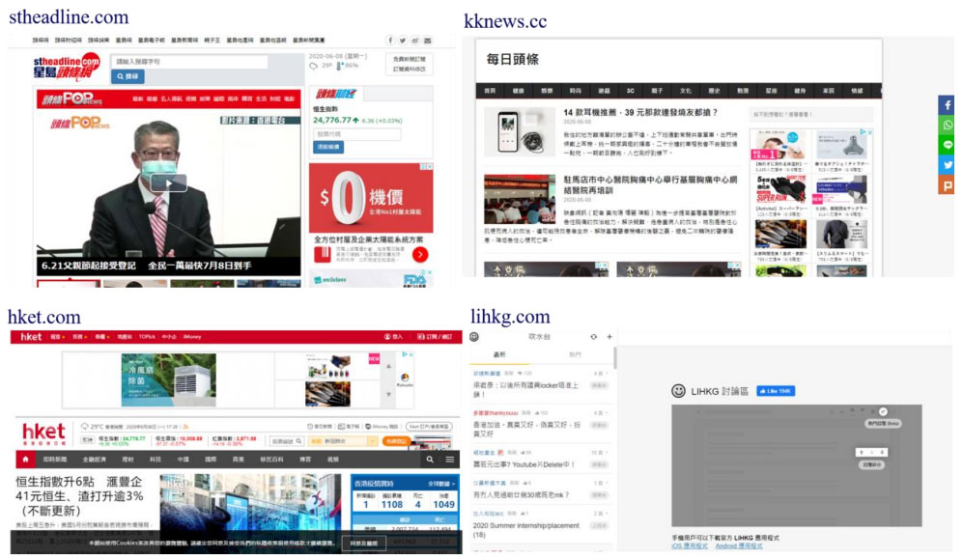Open iMoney link in hket top bar

pos(192,337)
